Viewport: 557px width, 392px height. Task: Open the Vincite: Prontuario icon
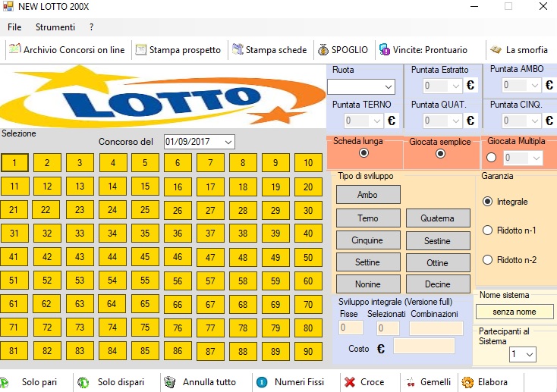[385, 50]
